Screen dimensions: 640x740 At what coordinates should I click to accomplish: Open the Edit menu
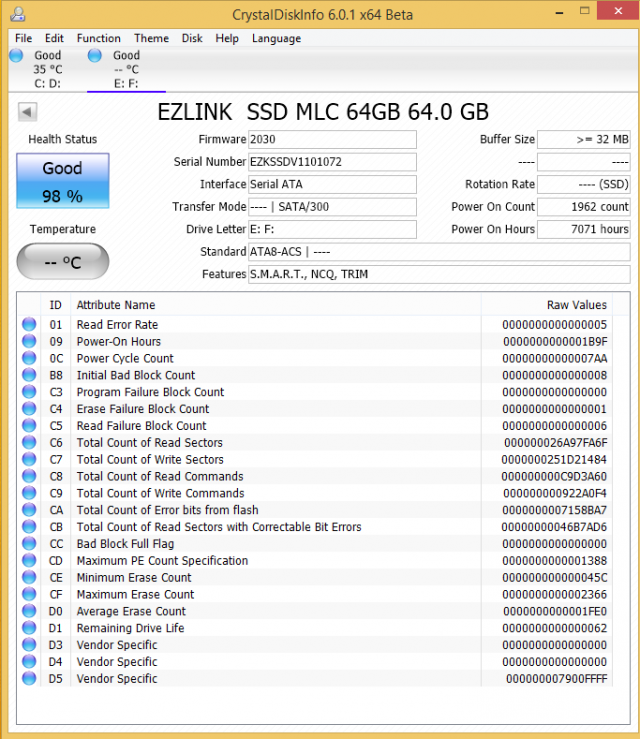click(x=54, y=38)
